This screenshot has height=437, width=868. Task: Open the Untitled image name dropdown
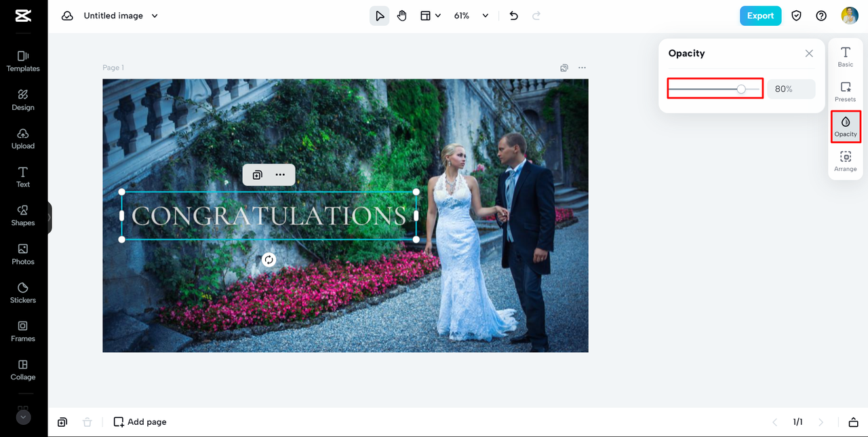121,16
